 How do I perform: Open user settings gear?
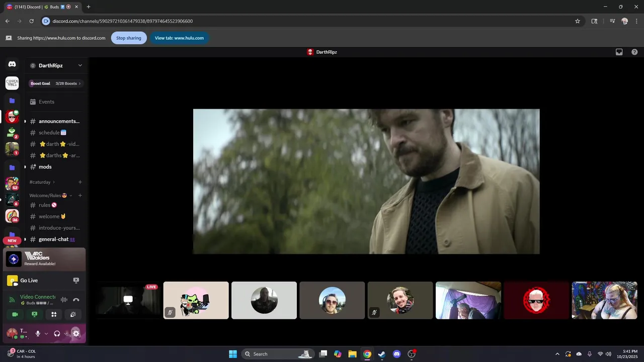coord(76,333)
